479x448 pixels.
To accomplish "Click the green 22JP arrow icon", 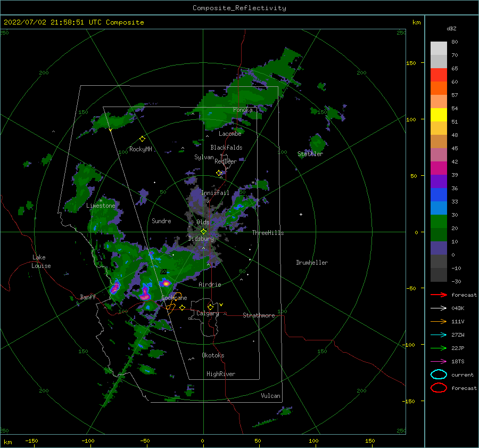I will (x=439, y=348).
